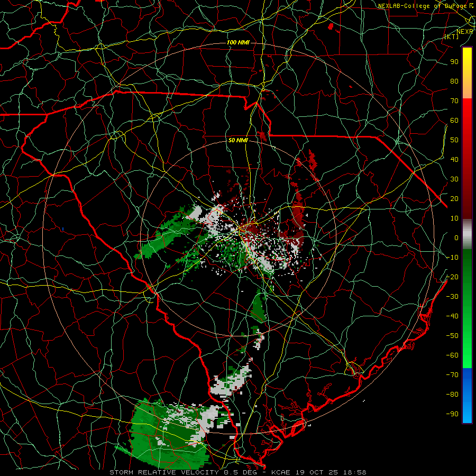Click the -50 value on the velocity scale
Screen dimensions: 476x476
click(452, 336)
